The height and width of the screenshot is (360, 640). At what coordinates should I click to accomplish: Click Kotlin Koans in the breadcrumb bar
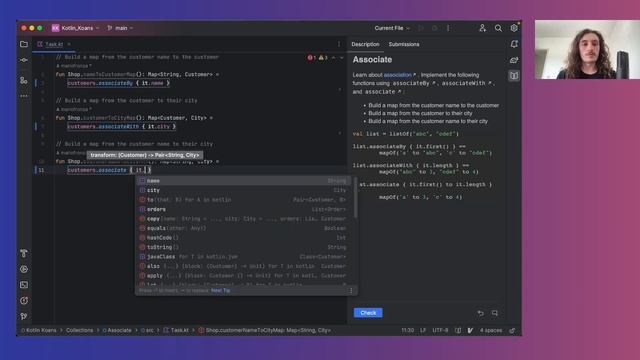39,331
